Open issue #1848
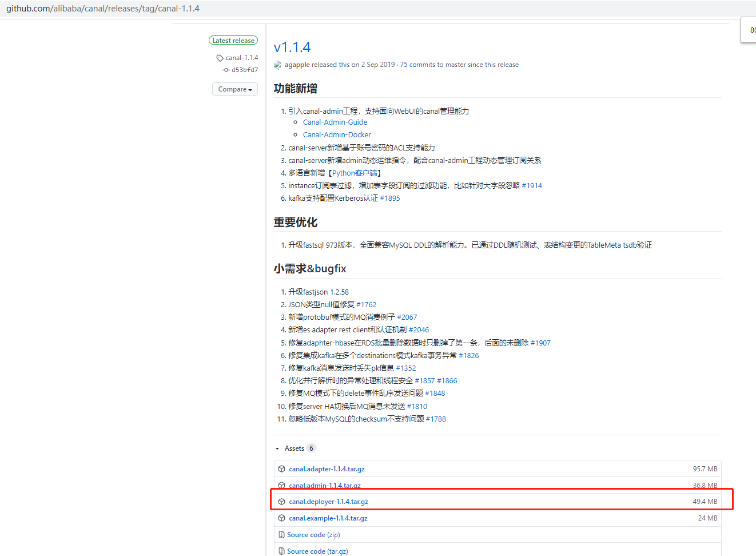The width and height of the screenshot is (756, 556). [x=435, y=394]
